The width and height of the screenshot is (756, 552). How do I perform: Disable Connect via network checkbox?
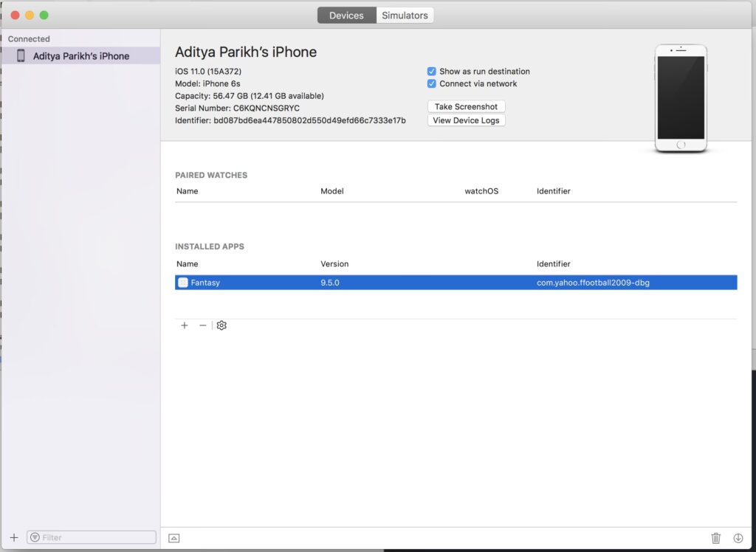[432, 84]
